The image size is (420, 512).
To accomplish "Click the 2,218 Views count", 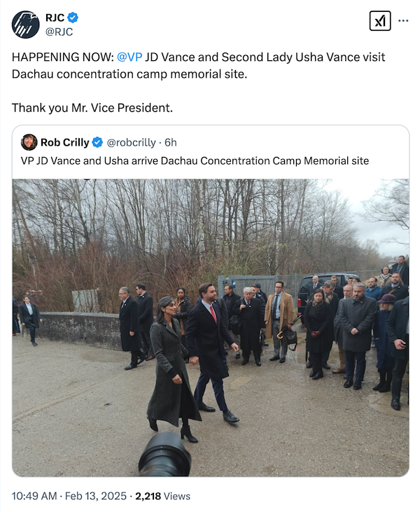I will pos(162,496).
